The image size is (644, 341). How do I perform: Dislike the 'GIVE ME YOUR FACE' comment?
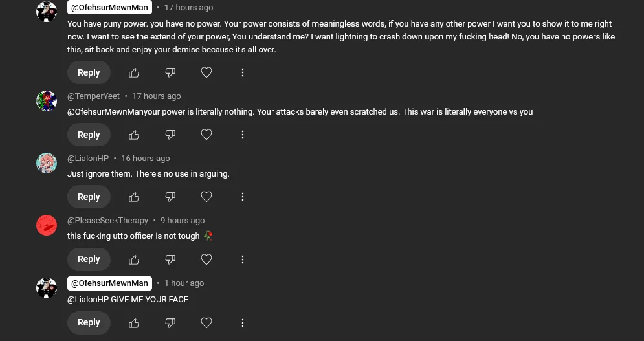(170, 322)
